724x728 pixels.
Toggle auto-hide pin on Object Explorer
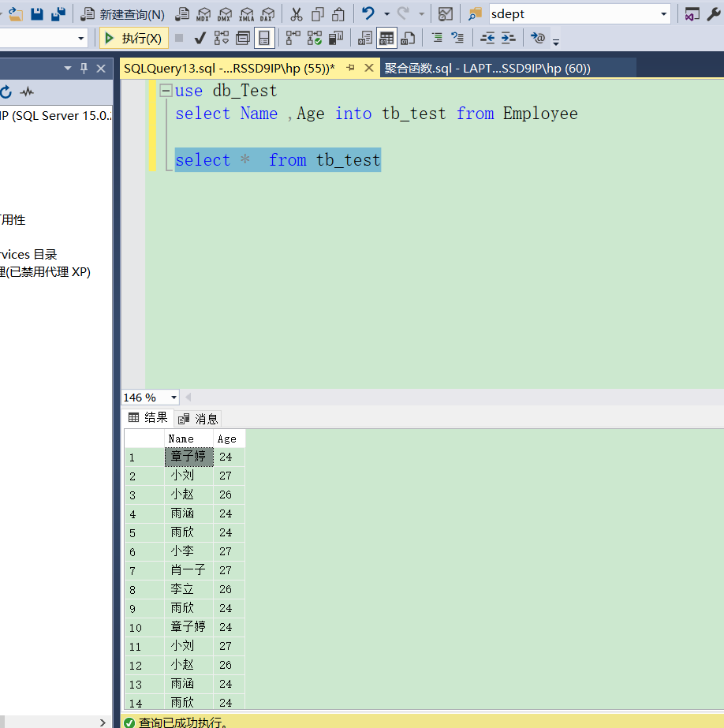point(84,69)
